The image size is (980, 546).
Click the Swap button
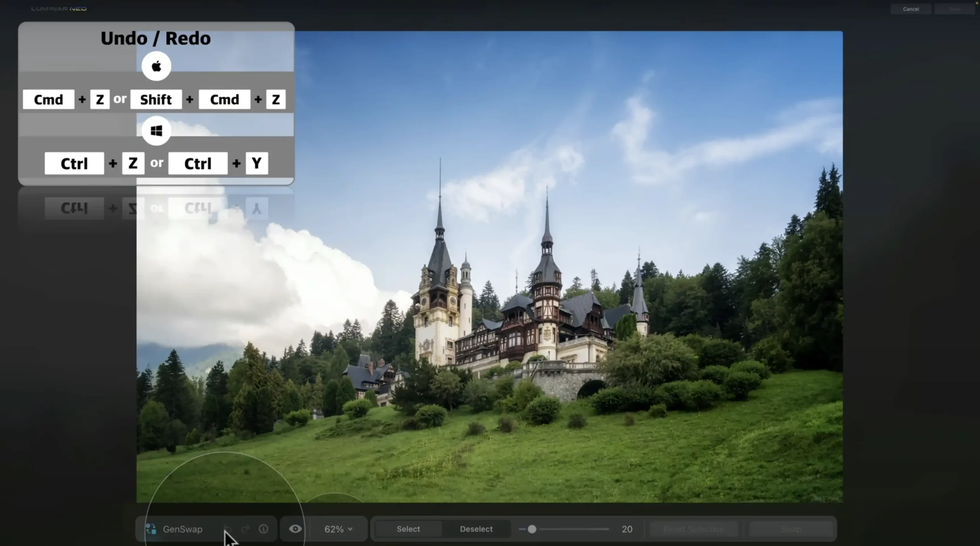tap(791, 529)
